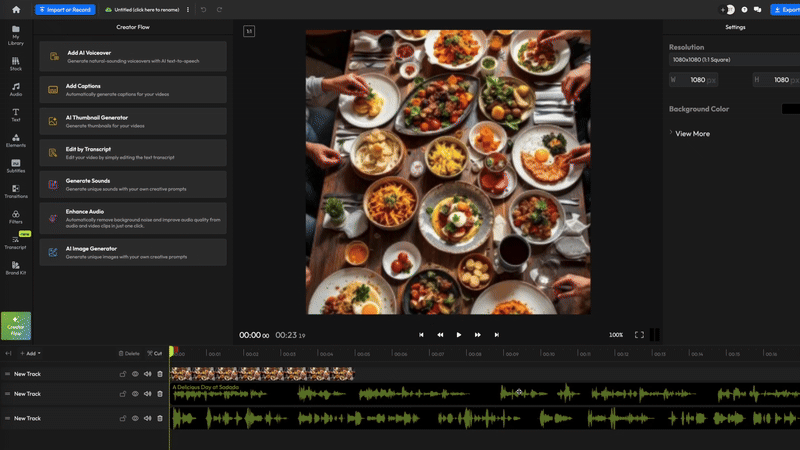Open the Transitions panel
The height and width of the screenshot is (450, 800).
(x=16, y=190)
